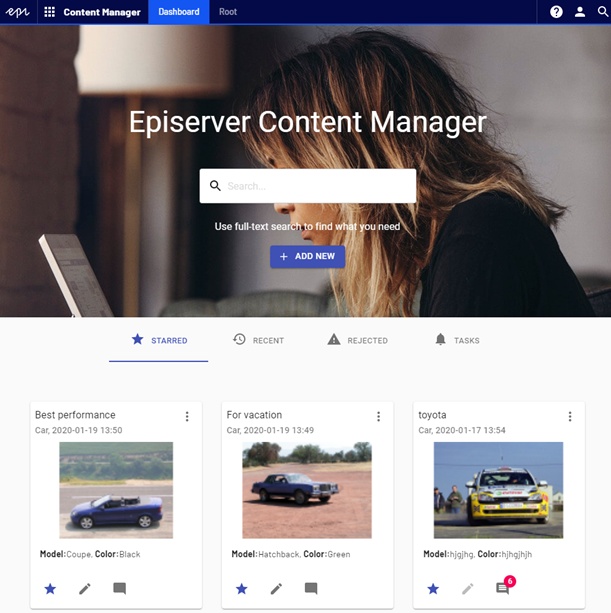Go to the Root navigation link

point(228,12)
